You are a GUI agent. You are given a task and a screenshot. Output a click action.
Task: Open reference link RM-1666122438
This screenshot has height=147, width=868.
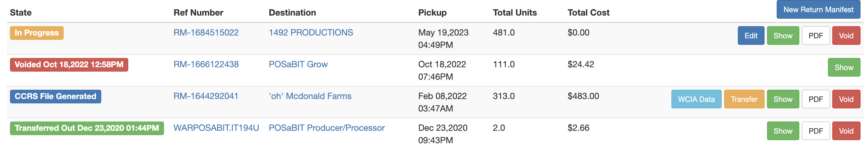(206, 64)
